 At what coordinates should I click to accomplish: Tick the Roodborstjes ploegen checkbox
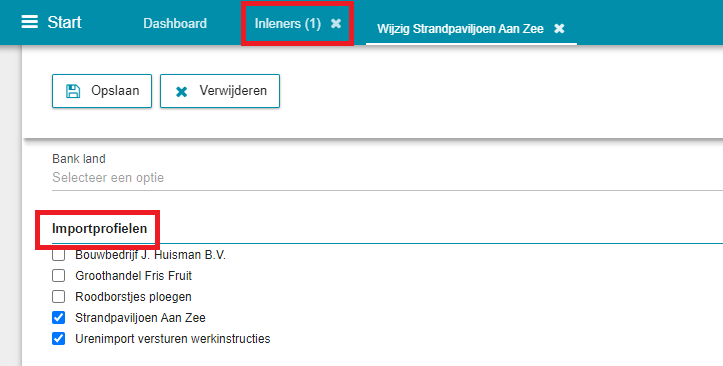59,296
